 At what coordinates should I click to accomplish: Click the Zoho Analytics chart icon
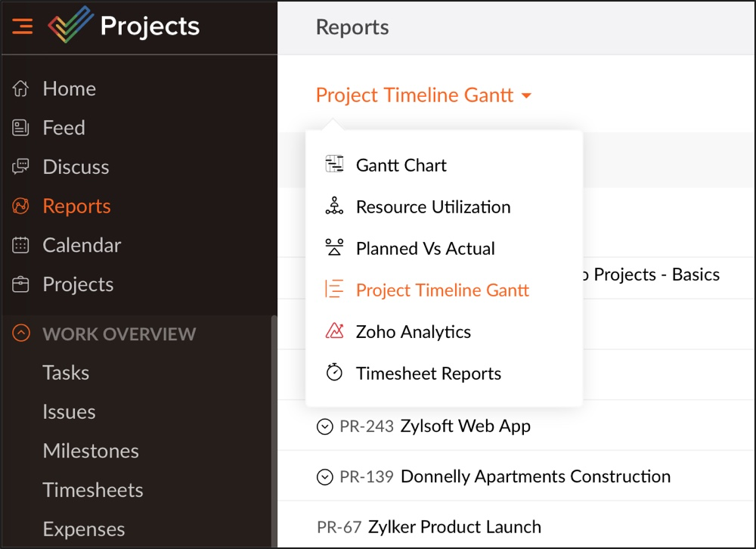(333, 331)
